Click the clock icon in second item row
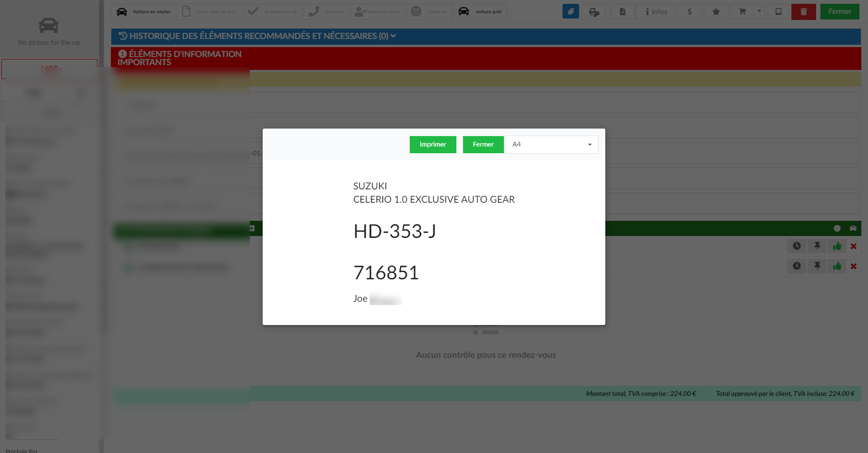 797,266
